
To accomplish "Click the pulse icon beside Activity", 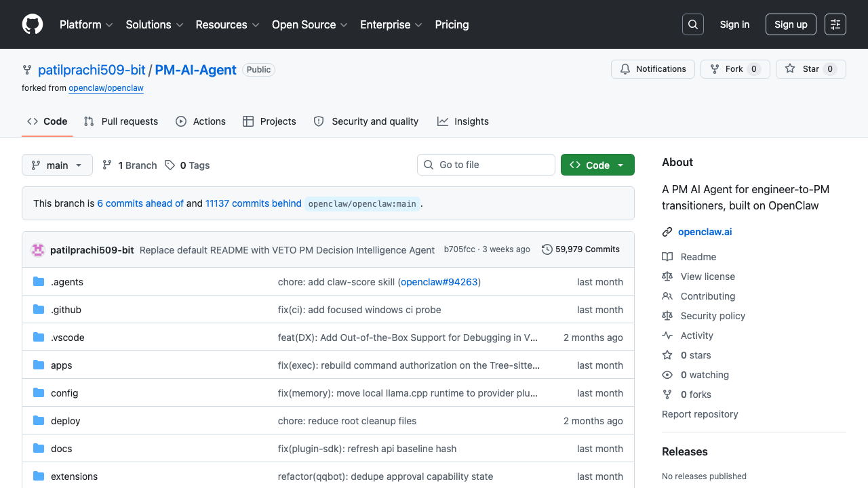I will click(667, 335).
